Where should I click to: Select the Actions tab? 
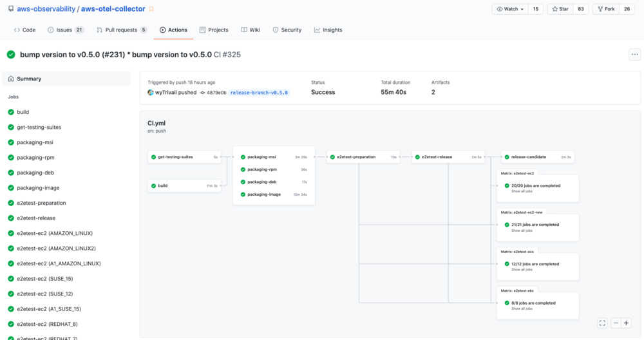[x=173, y=30]
